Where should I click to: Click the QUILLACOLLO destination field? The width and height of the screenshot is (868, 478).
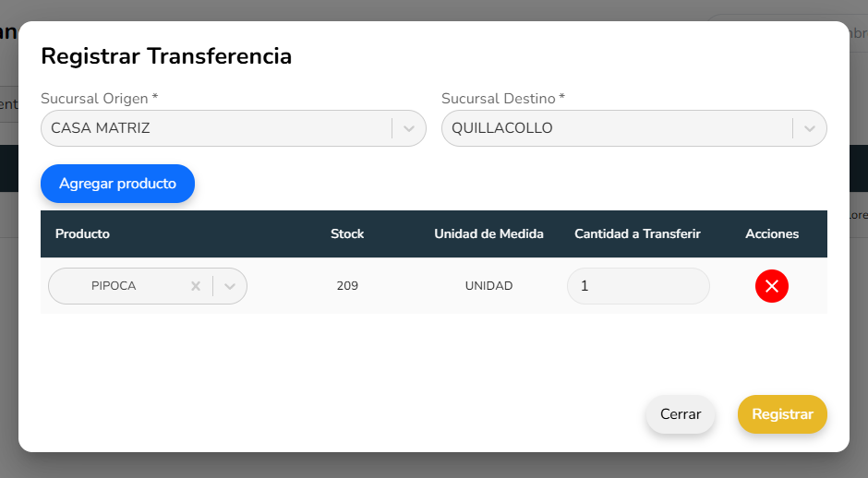click(617, 128)
